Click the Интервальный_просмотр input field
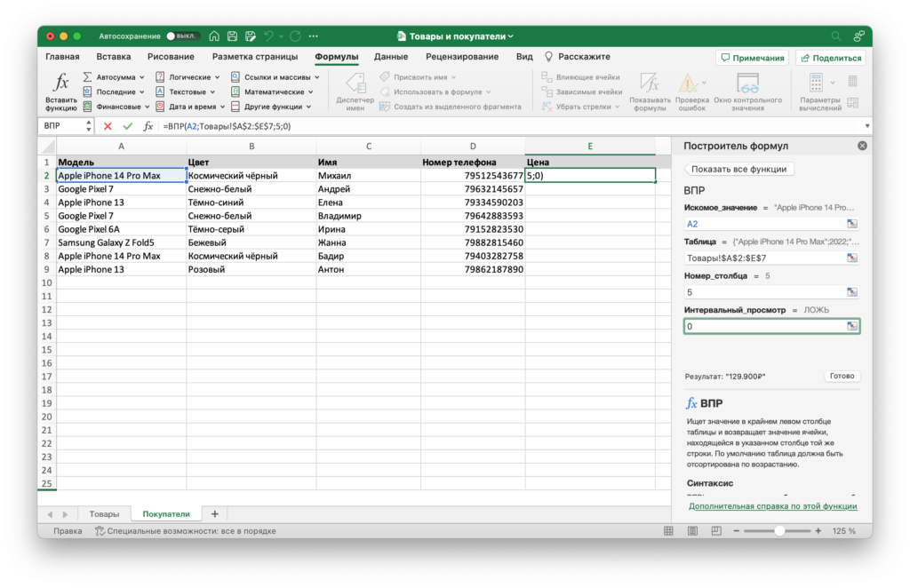This screenshot has height=588, width=910. pyautogui.click(x=771, y=327)
